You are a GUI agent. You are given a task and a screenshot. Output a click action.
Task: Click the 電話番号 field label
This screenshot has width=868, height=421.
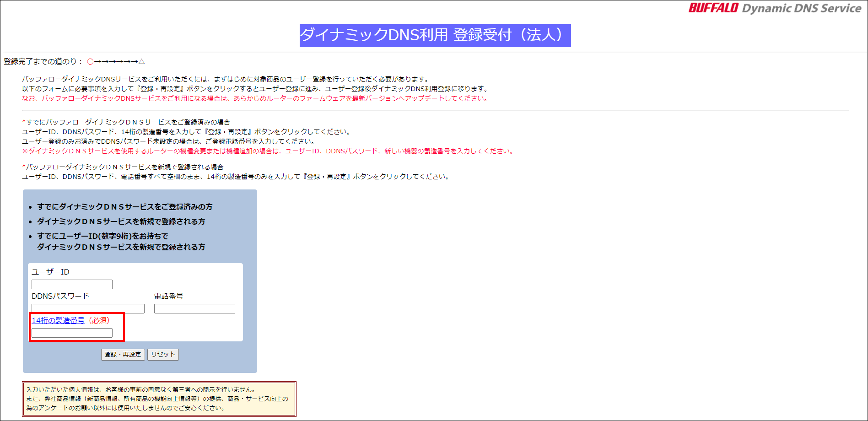coord(168,296)
